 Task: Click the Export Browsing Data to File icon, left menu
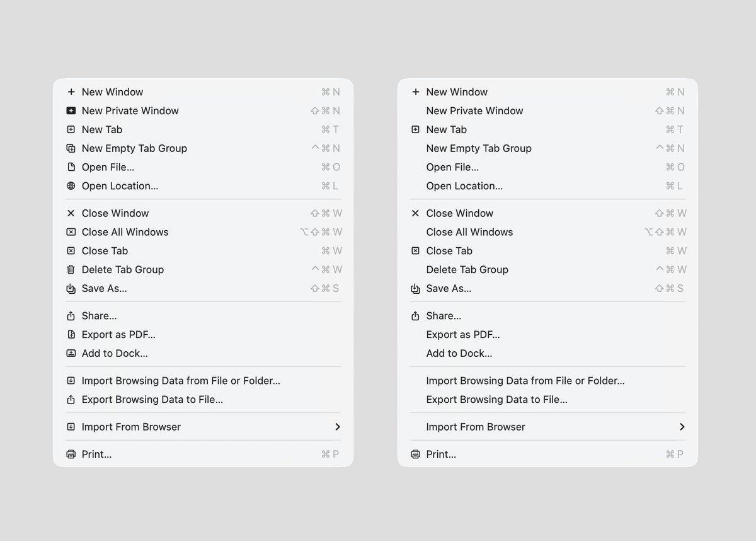(71, 400)
